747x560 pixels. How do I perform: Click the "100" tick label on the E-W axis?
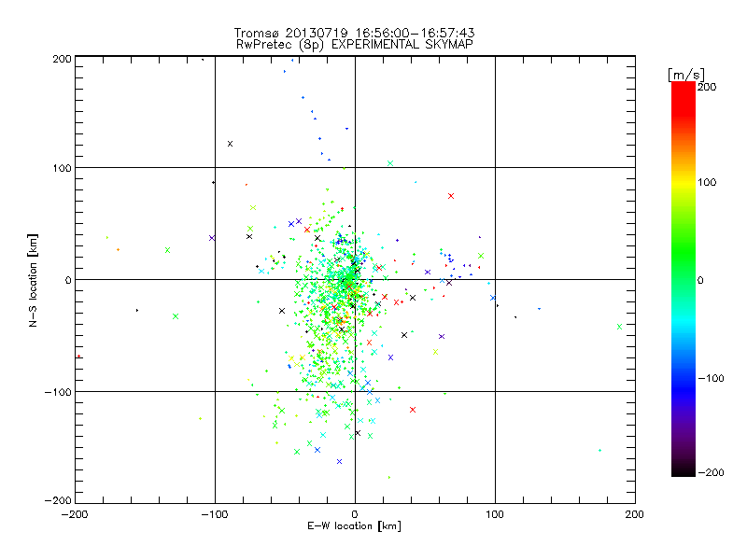coord(495,514)
